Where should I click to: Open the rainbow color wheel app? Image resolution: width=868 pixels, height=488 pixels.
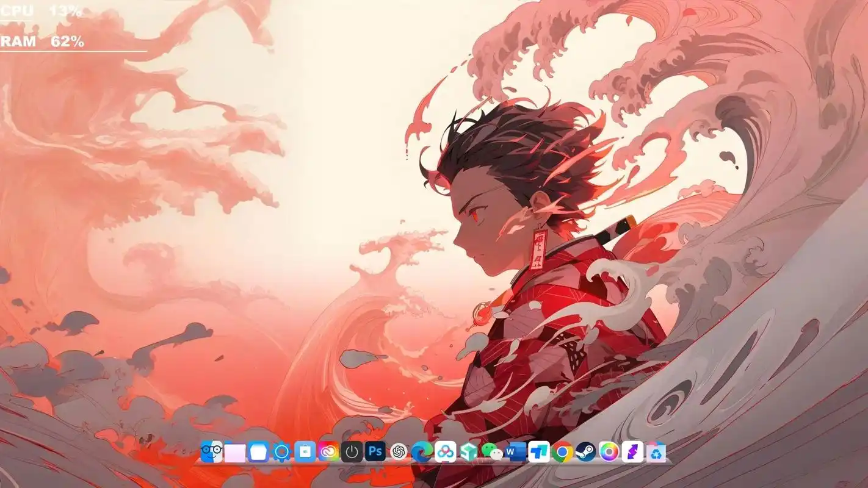point(609,452)
